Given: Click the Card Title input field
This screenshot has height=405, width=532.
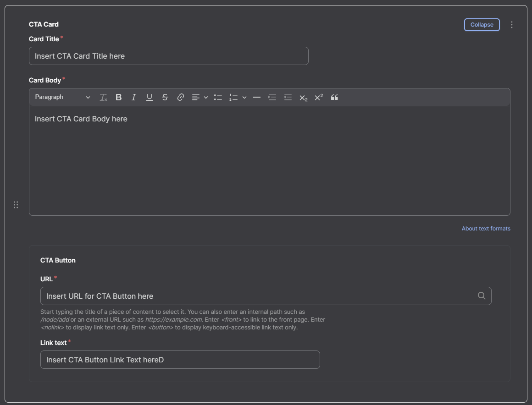Looking at the screenshot, I should click(x=169, y=56).
